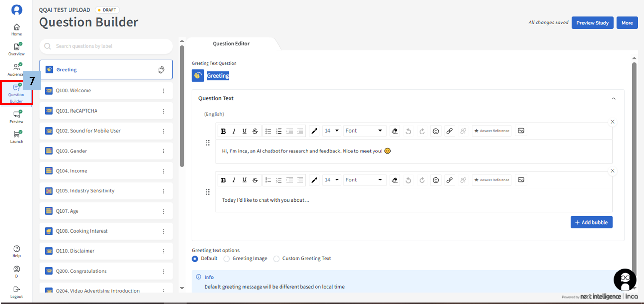Click the eraser clear-formatting icon in second bubble

pos(394,180)
